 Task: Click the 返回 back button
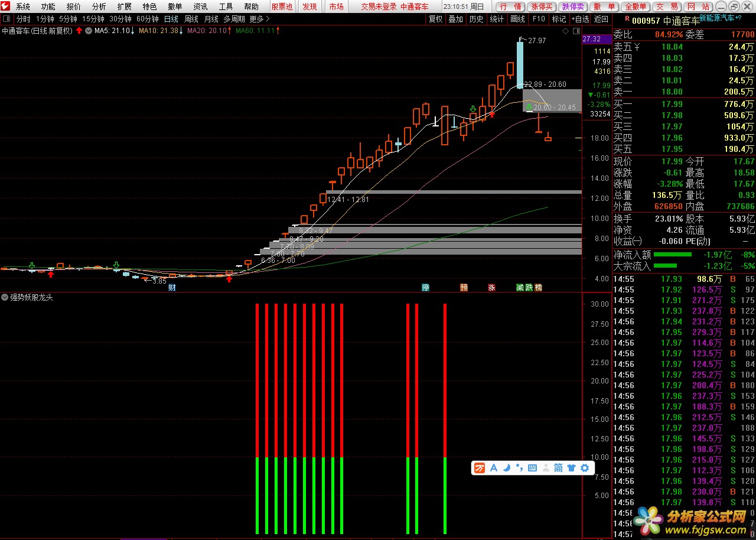point(601,19)
